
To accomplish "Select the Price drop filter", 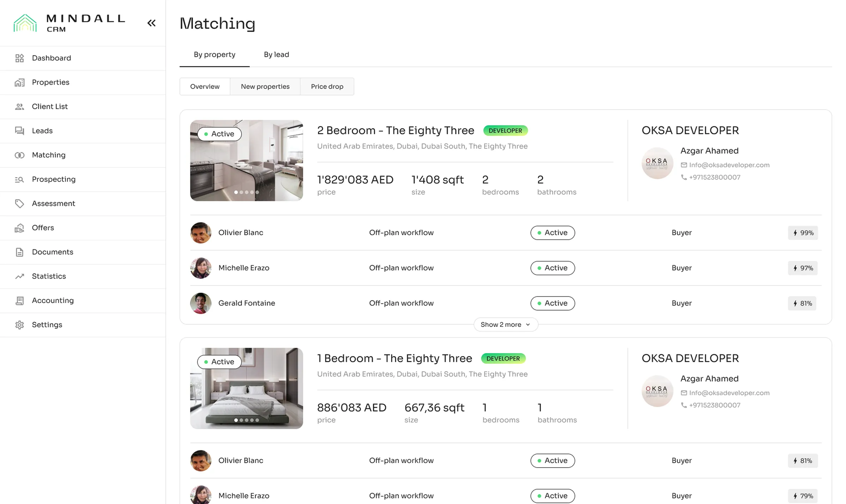I will 327,87.
